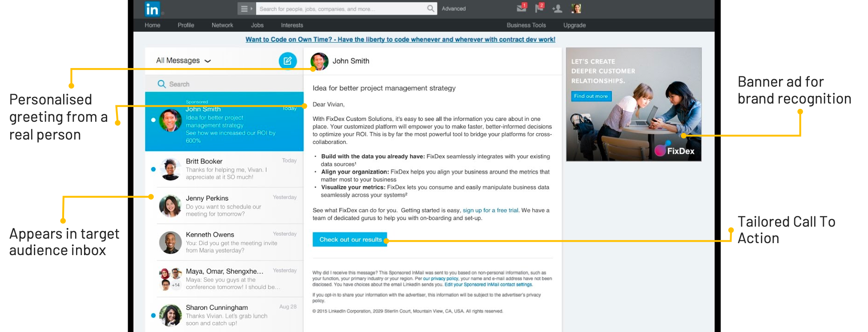Click Edit your Sponsored InMail contact settings
Image resolution: width=868 pixels, height=332 pixels.
point(488,284)
